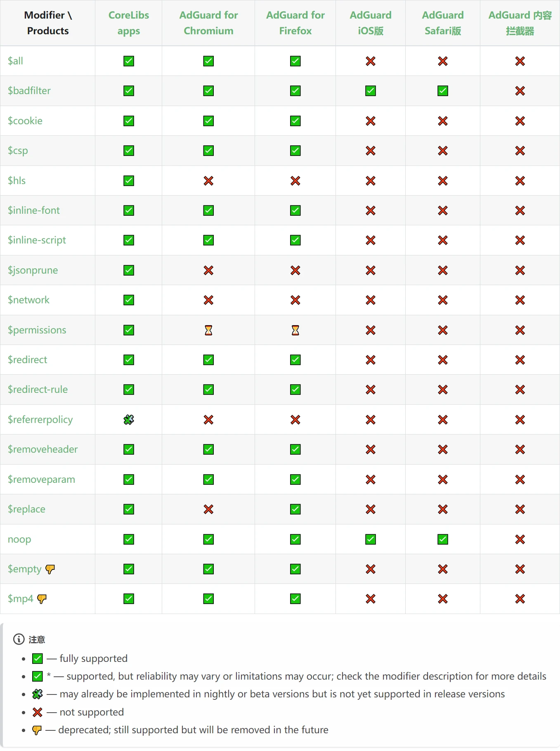Click the thumbs-down icon next to $empty
The image size is (560, 751).
pos(50,569)
